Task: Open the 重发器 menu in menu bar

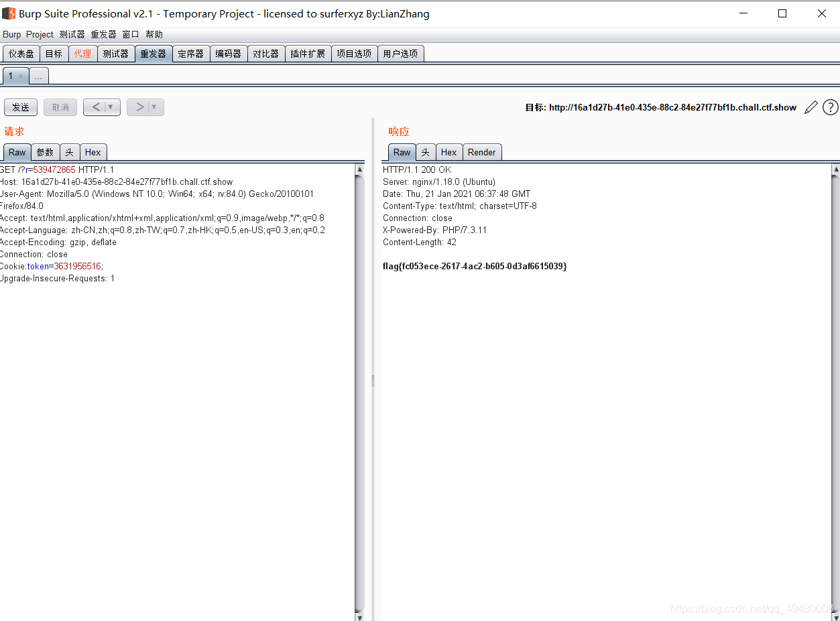Action: click(103, 34)
